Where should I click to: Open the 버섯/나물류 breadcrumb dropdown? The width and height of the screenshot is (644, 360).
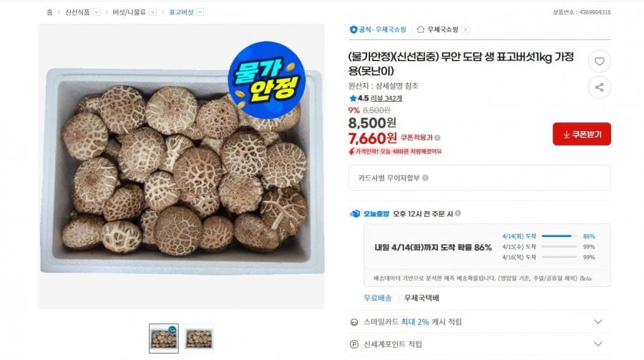click(152, 12)
